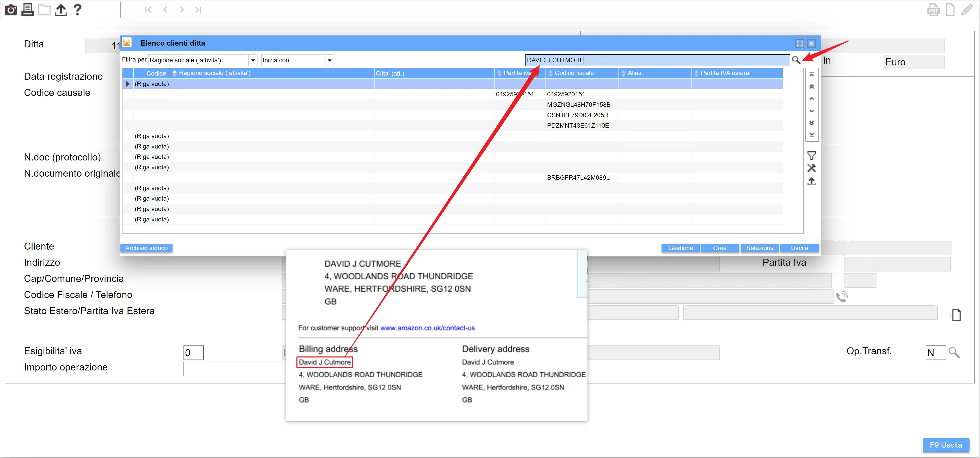Jump to first row using top arrow

811,75
